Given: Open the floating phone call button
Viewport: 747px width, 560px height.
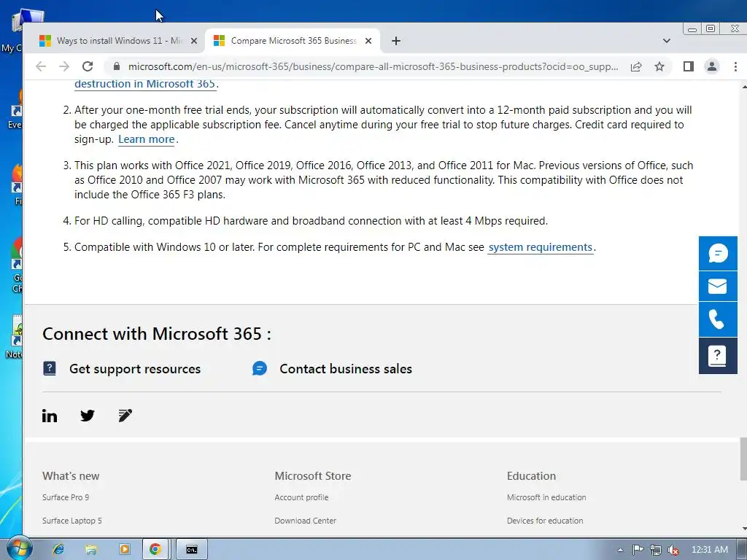Looking at the screenshot, I should (x=718, y=319).
